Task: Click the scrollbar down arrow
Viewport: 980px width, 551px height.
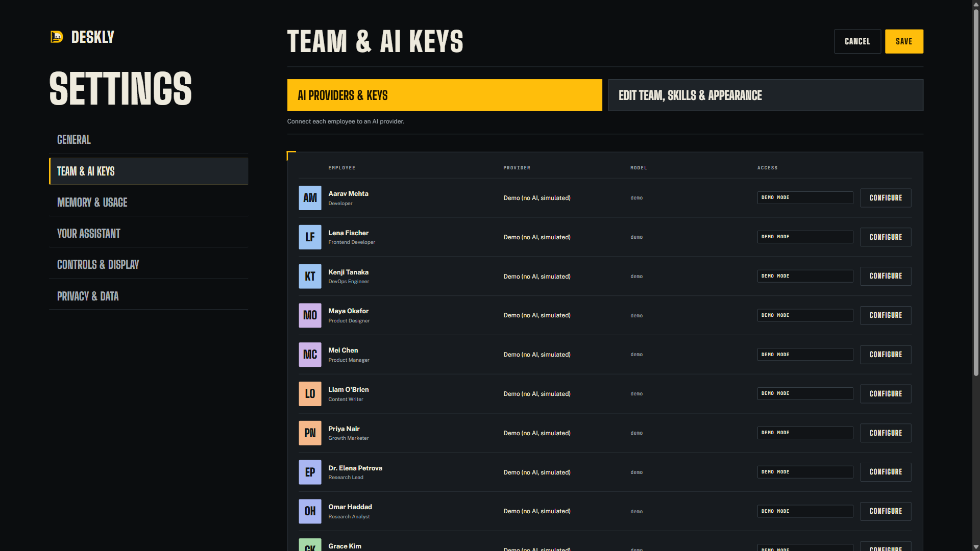Action: coord(976,547)
